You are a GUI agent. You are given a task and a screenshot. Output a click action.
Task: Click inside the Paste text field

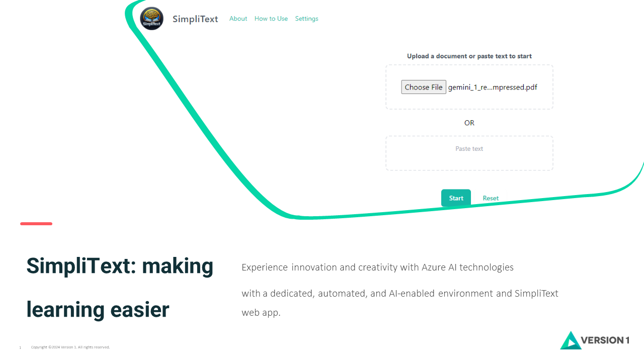[469, 153]
